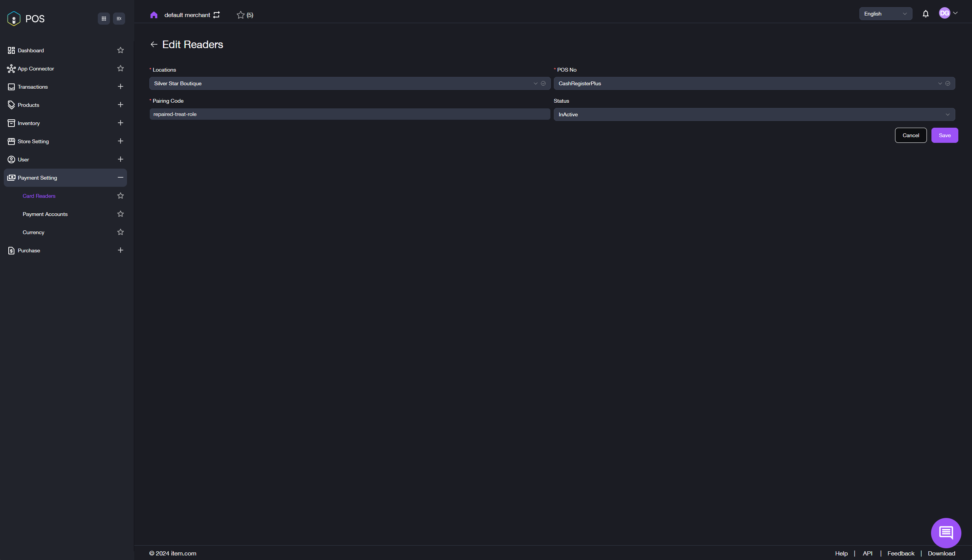Click the Cancel button
This screenshot has width=972, height=560.
pos(911,135)
